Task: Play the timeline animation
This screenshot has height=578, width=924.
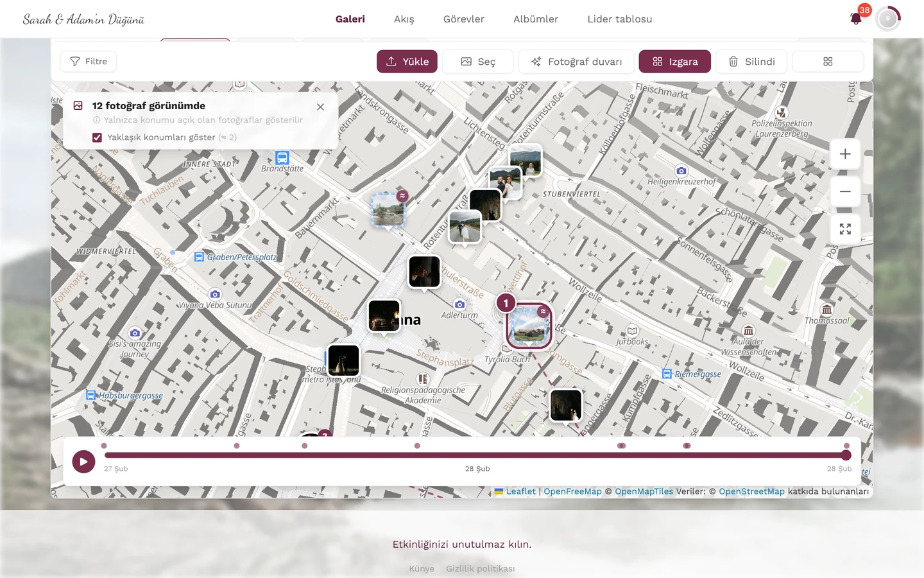Action: (x=83, y=461)
